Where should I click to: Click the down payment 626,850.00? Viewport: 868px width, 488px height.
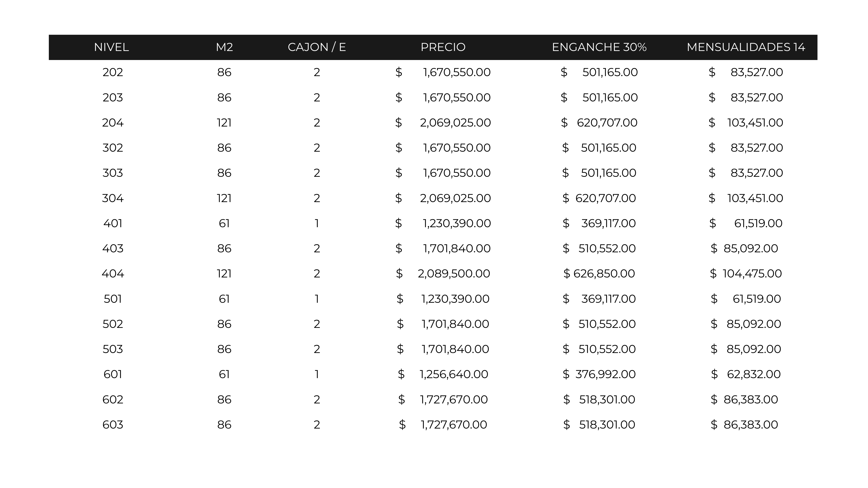pyautogui.click(x=604, y=273)
